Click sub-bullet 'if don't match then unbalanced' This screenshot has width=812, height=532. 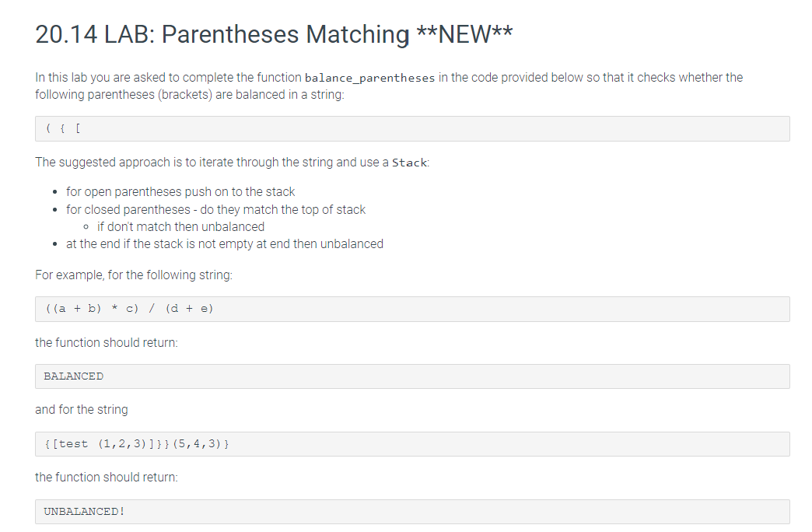180,226
